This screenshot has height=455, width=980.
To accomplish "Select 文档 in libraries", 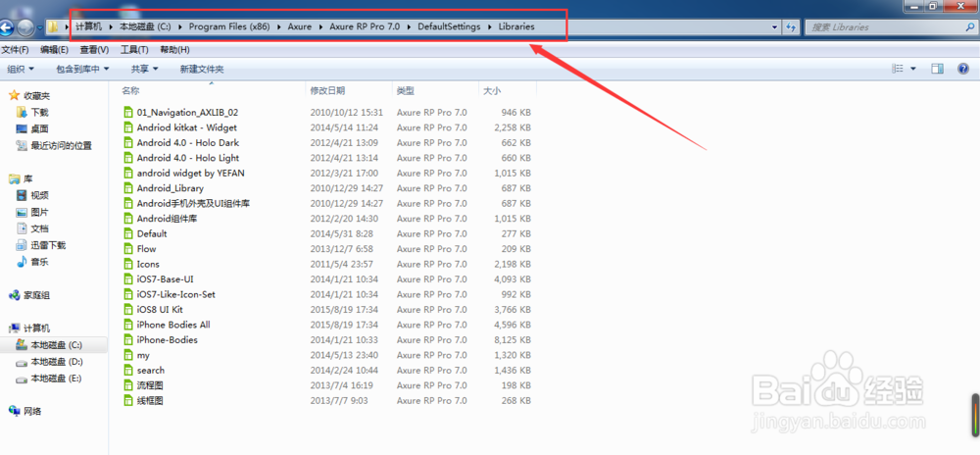I will (40, 228).
